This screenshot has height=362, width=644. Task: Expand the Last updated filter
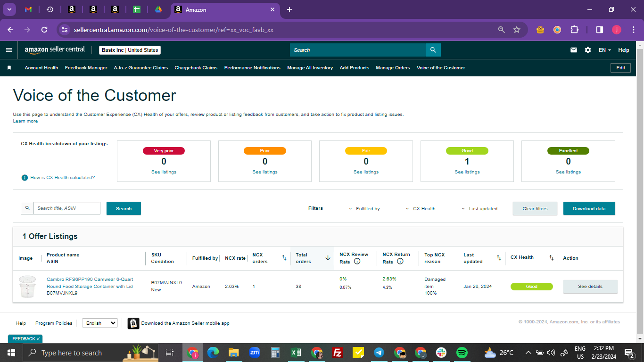(x=479, y=209)
